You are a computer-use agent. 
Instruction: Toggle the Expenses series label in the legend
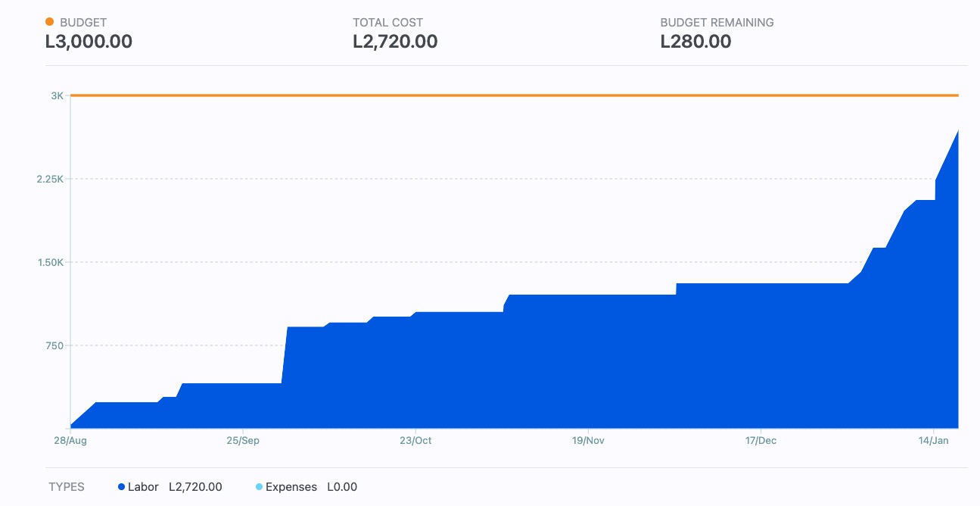[x=291, y=487]
